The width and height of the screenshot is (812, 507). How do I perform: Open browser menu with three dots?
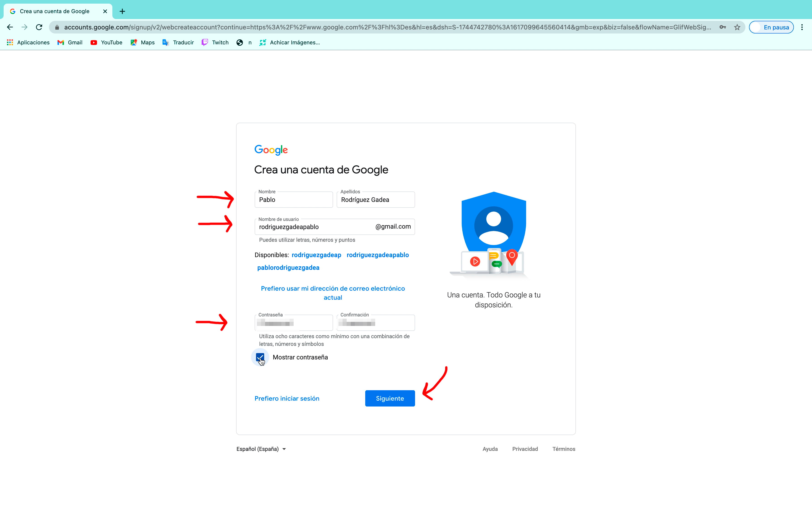point(802,27)
